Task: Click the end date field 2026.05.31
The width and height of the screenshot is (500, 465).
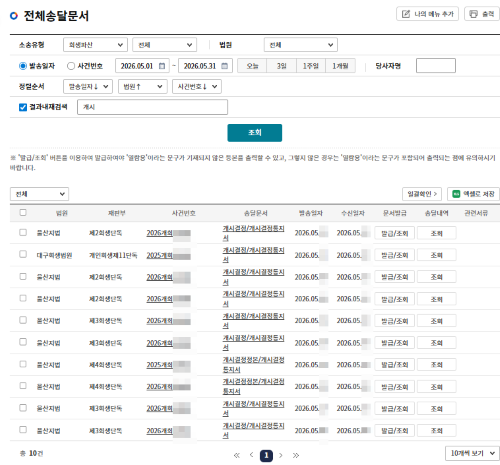Action: (x=205, y=66)
